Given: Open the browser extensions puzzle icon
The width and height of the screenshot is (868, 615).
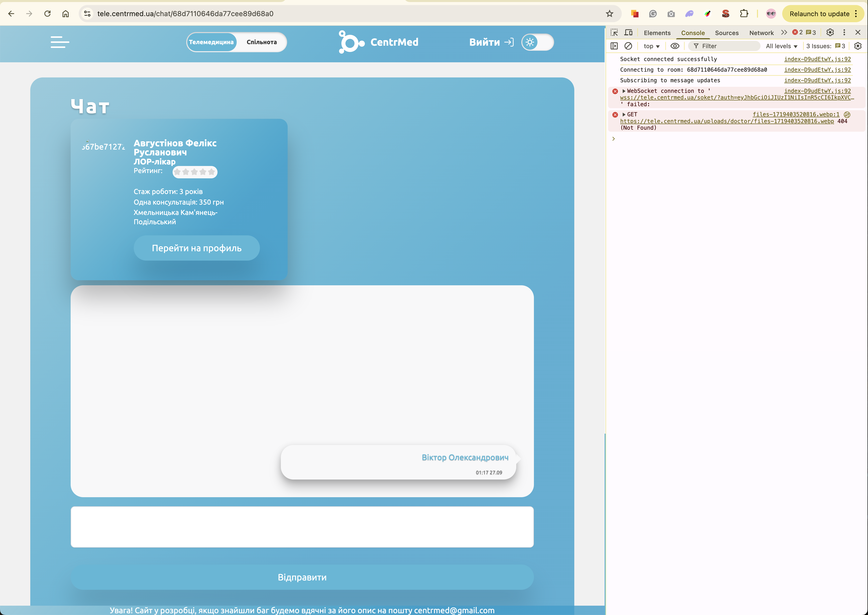Looking at the screenshot, I should pos(744,14).
